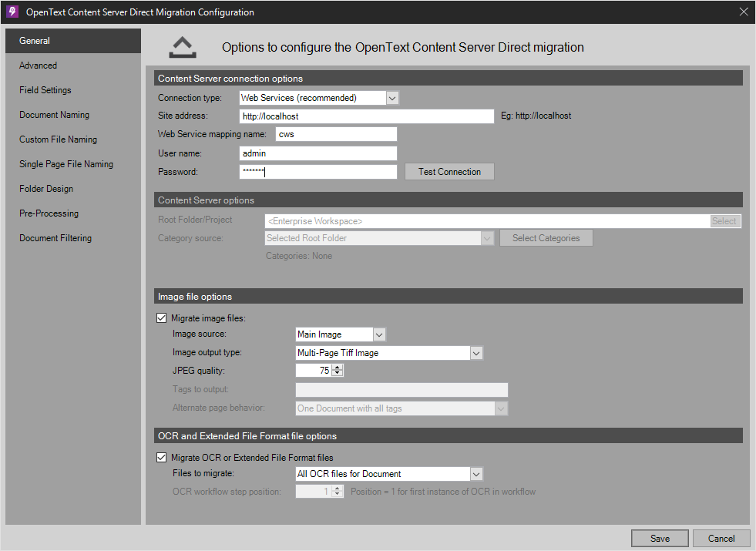The image size is (756, 551).
Task: Switch to the Folder Design page
Action: 73,189
